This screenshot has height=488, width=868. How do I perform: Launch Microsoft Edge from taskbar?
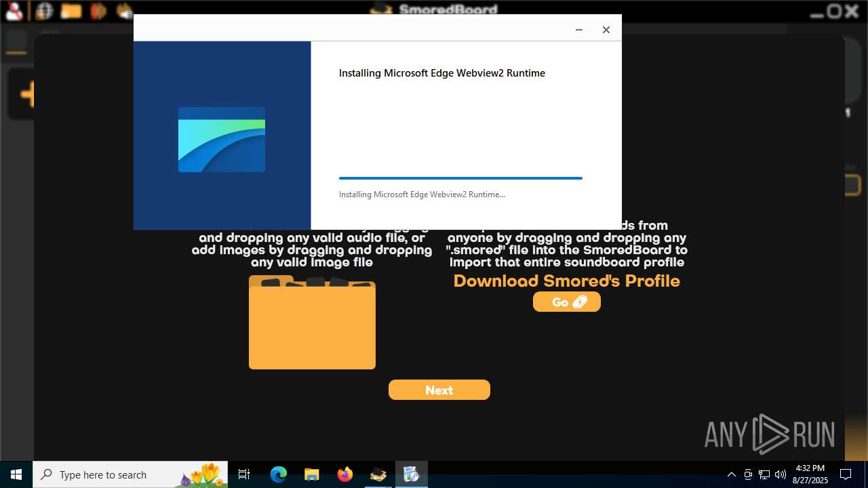click(x=279, y=474)
